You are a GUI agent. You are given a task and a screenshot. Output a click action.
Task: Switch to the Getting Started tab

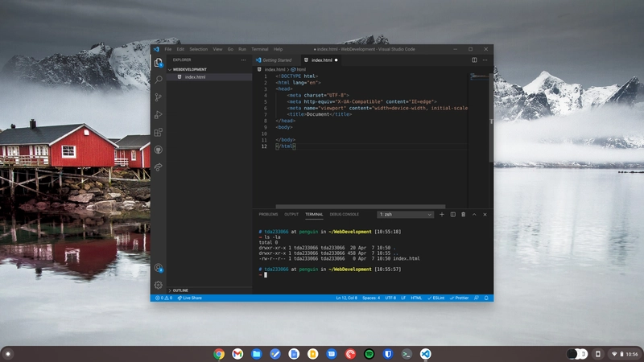click(276, 60)
